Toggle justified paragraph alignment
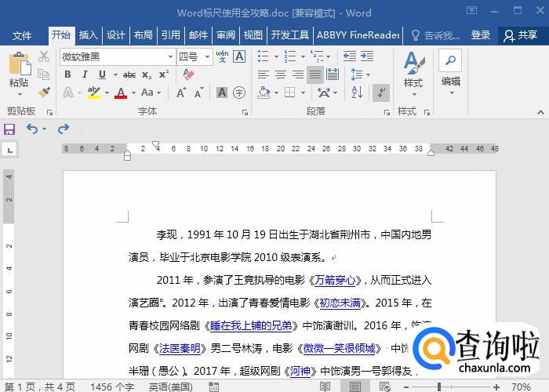The height and width of the screenshot is (392, 549). pos(315,74)
